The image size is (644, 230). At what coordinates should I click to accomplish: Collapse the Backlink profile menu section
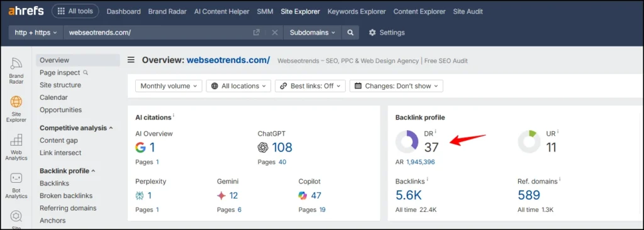tap(67, 171)
